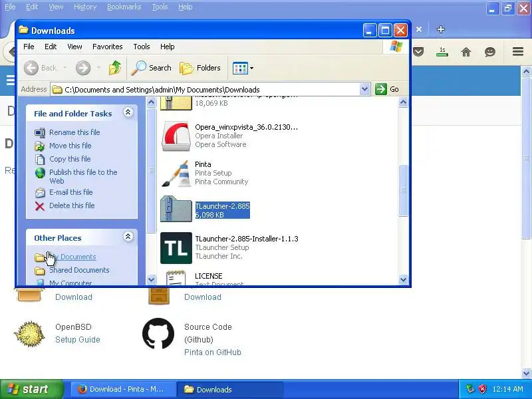Click the green Go button

pyautogui.click(x=387, y=89)
